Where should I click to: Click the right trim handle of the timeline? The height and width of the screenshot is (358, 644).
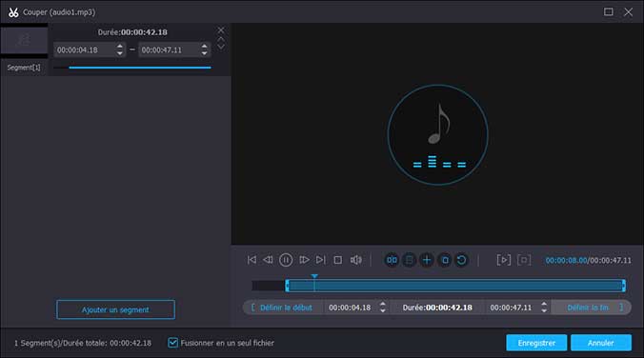(x=623, y=286)
